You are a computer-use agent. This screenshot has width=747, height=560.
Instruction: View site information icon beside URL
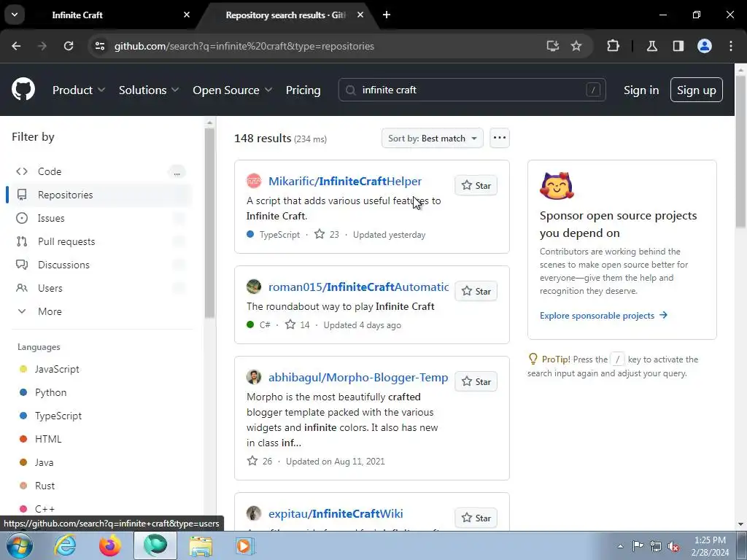click(x=100, y=46)
